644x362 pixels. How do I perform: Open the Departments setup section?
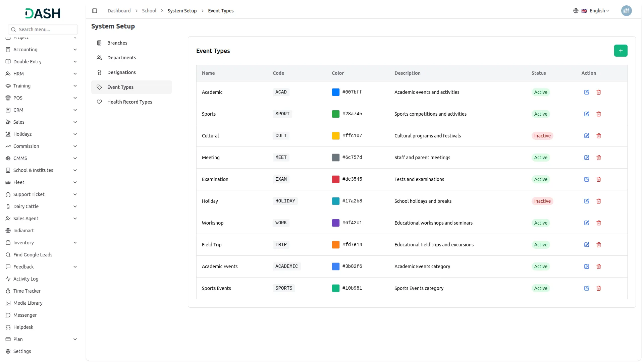[131, 58]
